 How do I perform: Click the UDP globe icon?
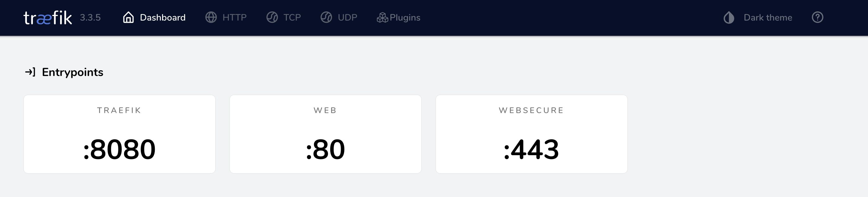(326, 17)
